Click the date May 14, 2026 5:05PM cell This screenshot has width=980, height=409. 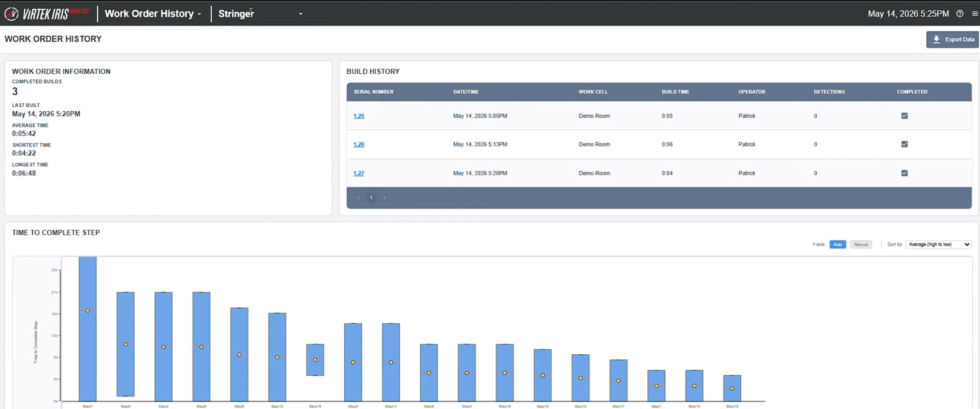pos(480,116)
